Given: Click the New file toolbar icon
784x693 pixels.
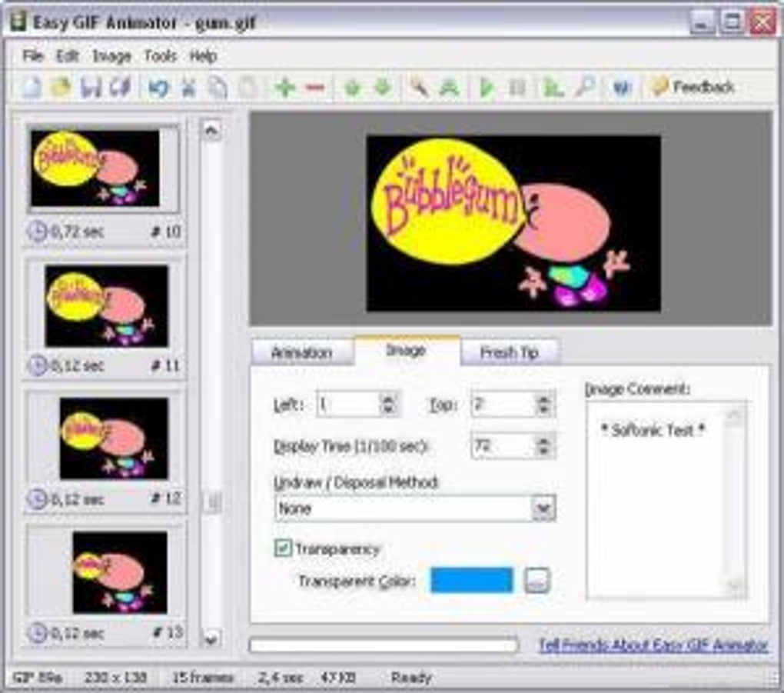Looking at the screenshot, I should pos(32,88).
